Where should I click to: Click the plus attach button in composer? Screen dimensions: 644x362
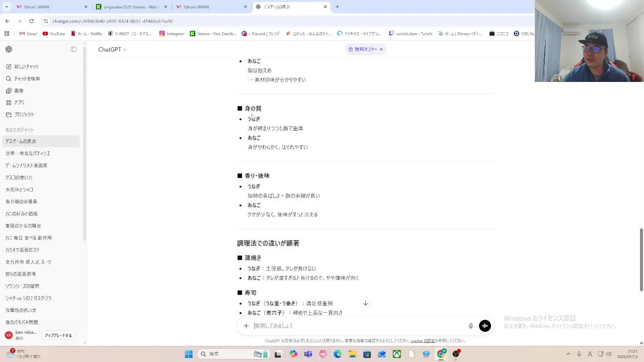coord(246,326)
